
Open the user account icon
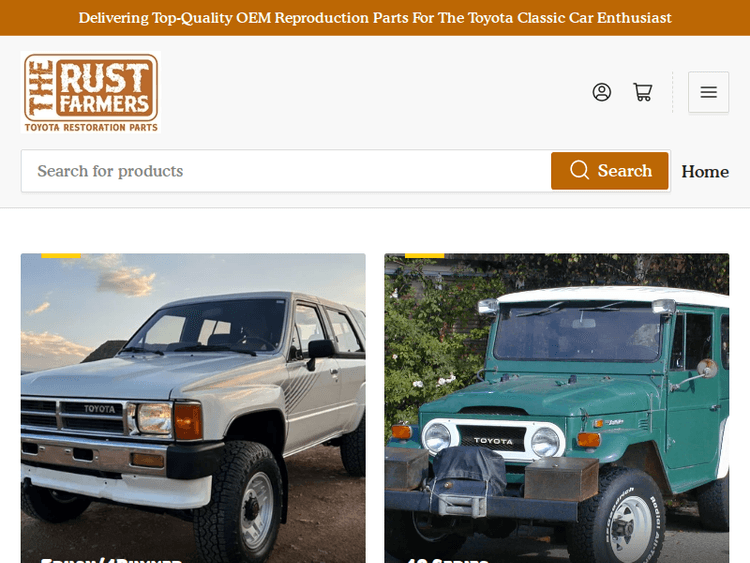coord(601,92)
